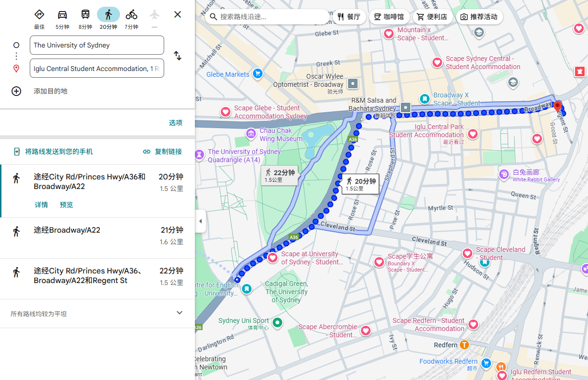This screenshot has width=588, height=380.
Task: Click 将路线发送到您的手机 link
Action: [x=59, y=152]
